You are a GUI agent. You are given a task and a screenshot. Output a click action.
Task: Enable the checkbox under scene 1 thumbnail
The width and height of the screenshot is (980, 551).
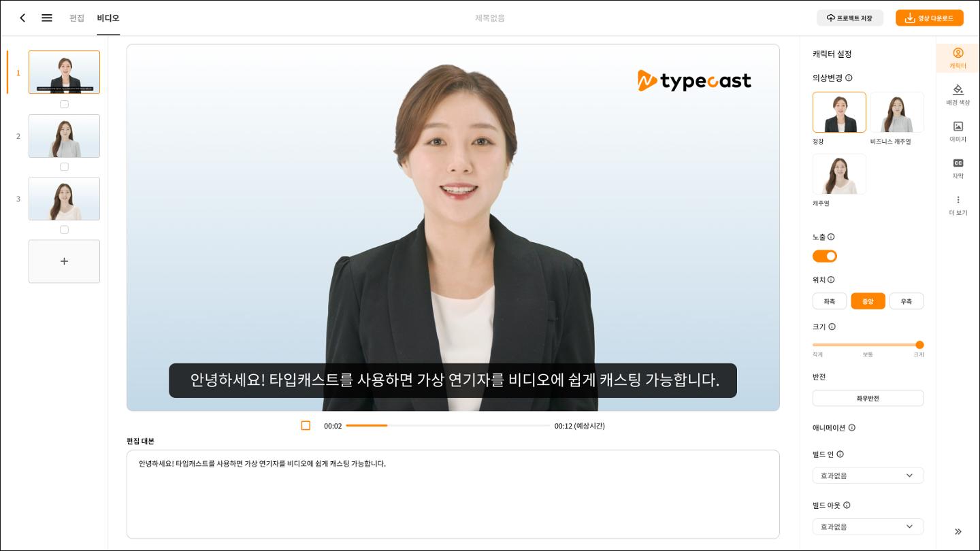tap(64, 103)
